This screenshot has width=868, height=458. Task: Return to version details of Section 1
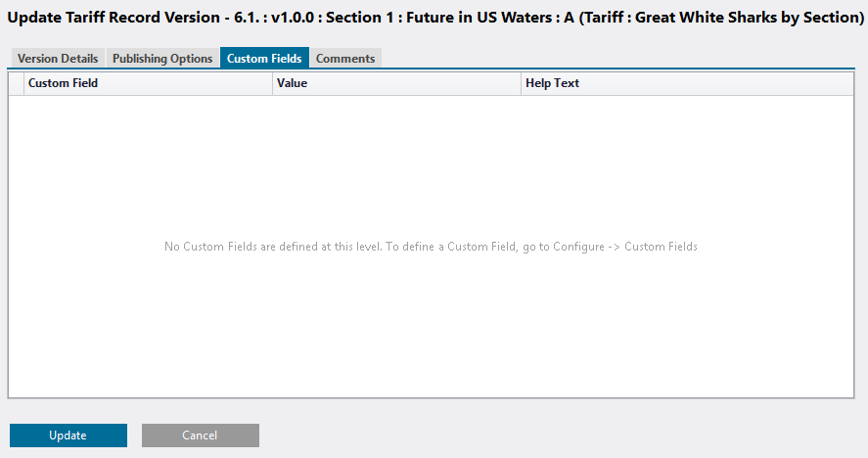pos(58,58)
